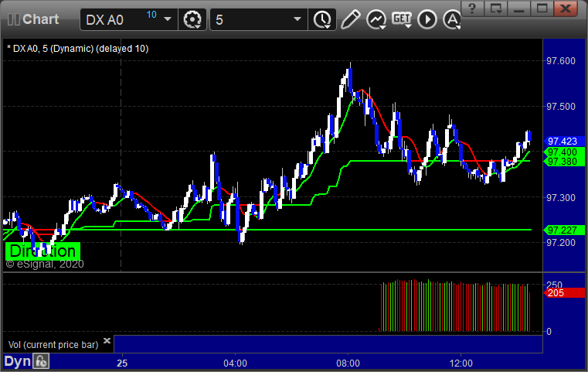
Task: Open the studies chart-line icon
Action: pos(376,19)
